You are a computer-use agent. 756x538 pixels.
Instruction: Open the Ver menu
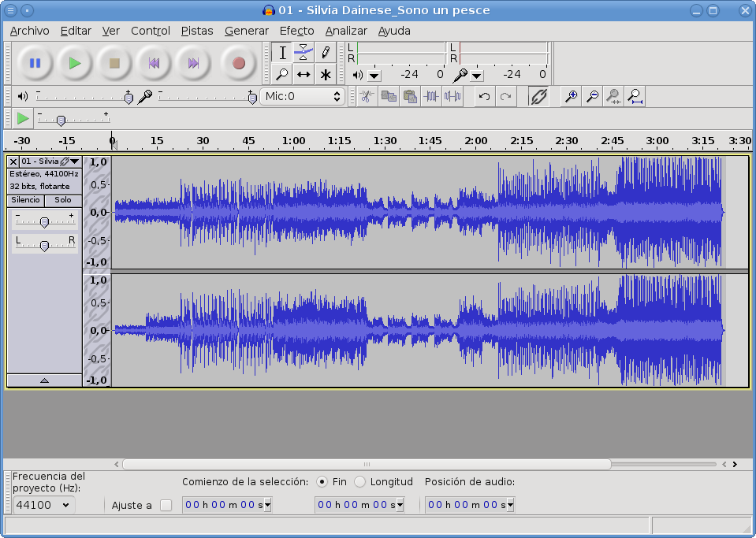[x=111, y=31]
